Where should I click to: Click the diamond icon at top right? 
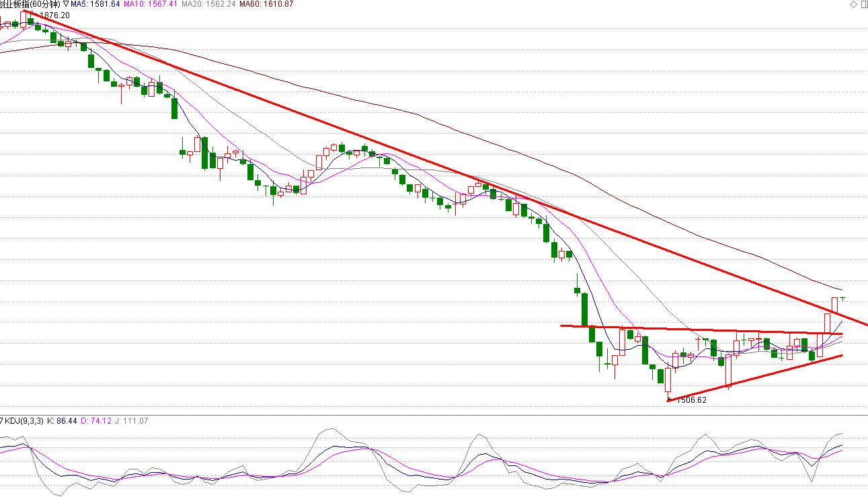[x=854, y=4]
